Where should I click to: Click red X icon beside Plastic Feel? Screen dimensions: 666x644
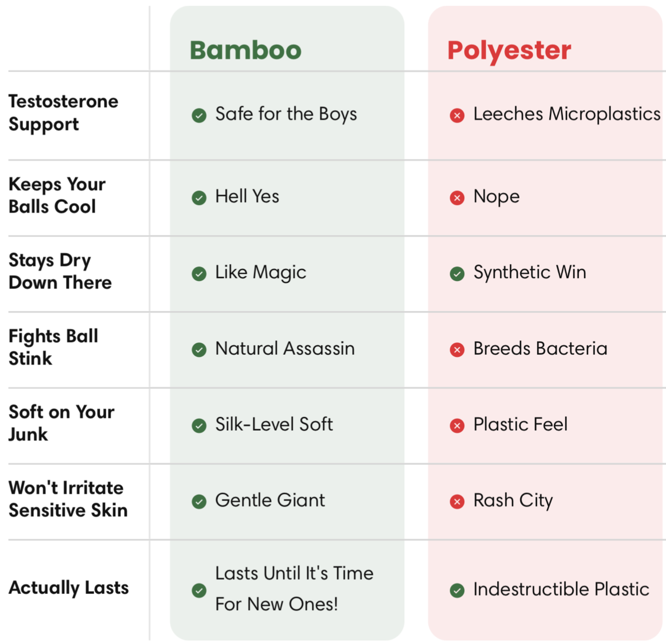coord(457,426)
